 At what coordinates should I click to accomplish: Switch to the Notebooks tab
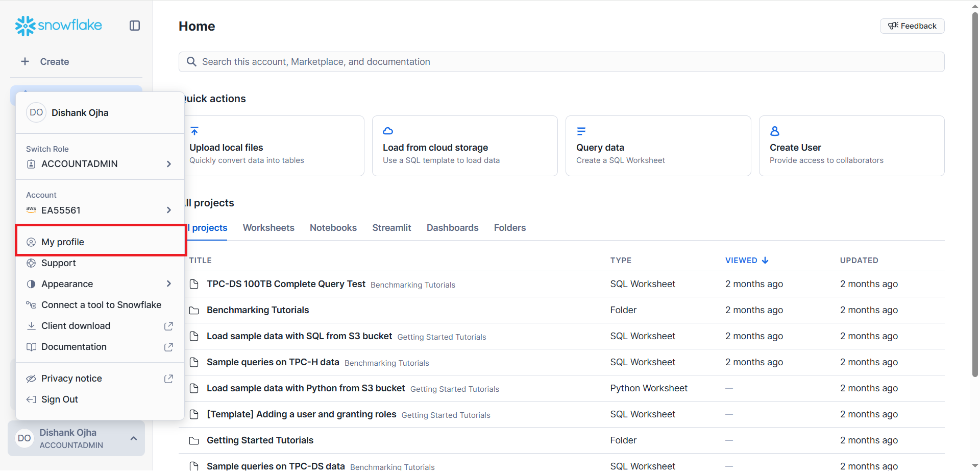click(333, 228)
